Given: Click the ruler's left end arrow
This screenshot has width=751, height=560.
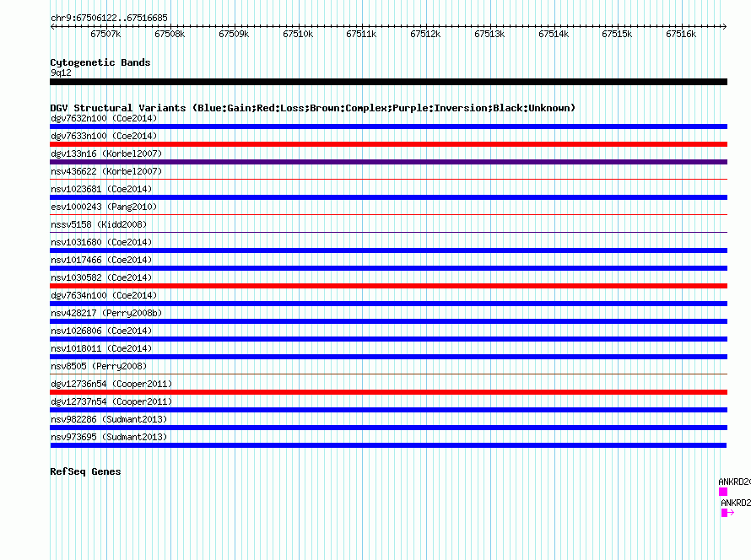Looking at the screenshot, I should tap(52, 26).
